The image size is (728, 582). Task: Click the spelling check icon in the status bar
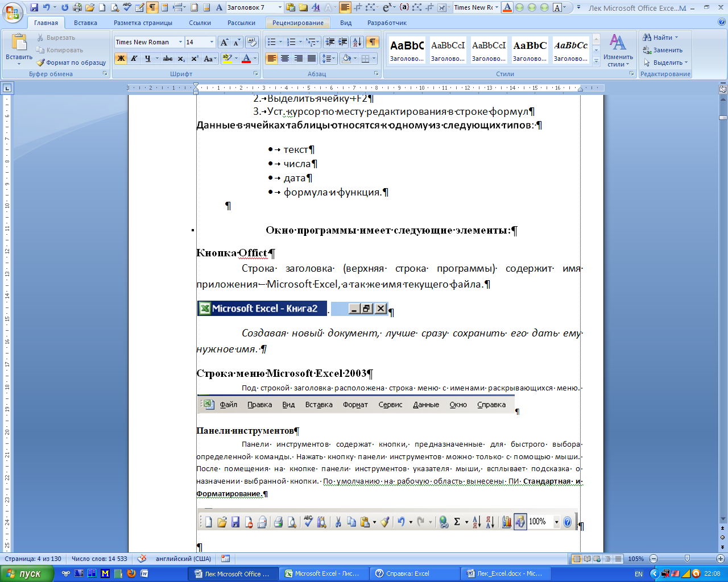[142, 559]
